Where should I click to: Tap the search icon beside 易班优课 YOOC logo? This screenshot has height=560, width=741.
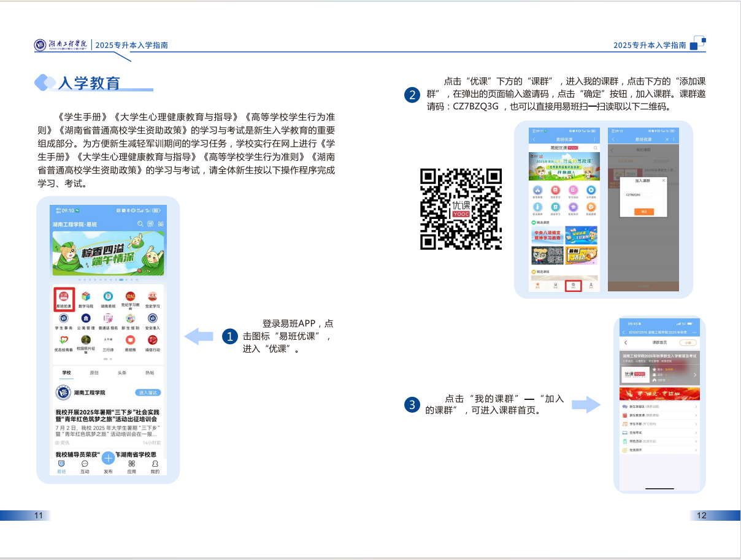click(x=594, y=148)
